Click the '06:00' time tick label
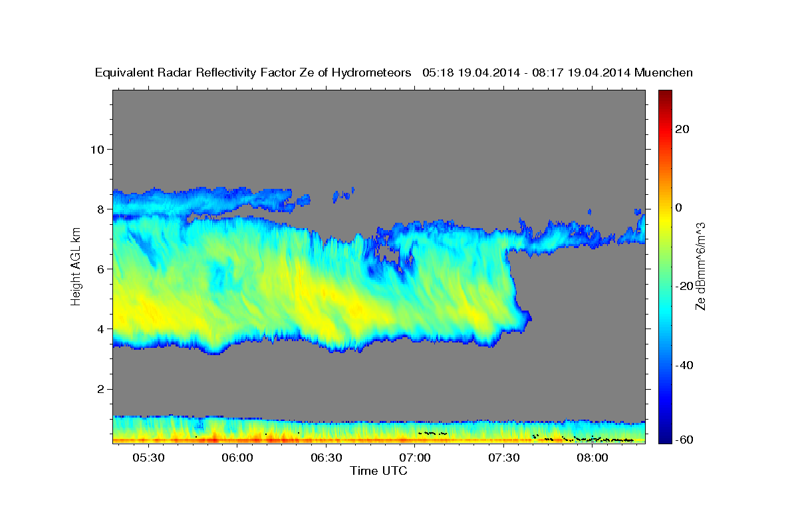 (237, 458)
